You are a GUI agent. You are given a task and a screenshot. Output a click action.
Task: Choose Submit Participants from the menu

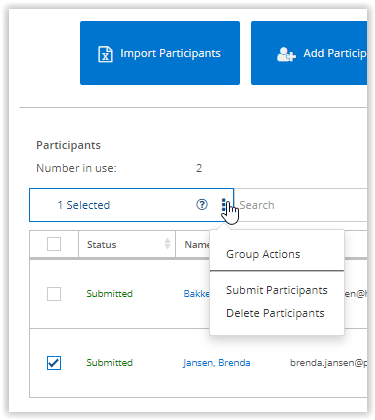tap(277, 290)
